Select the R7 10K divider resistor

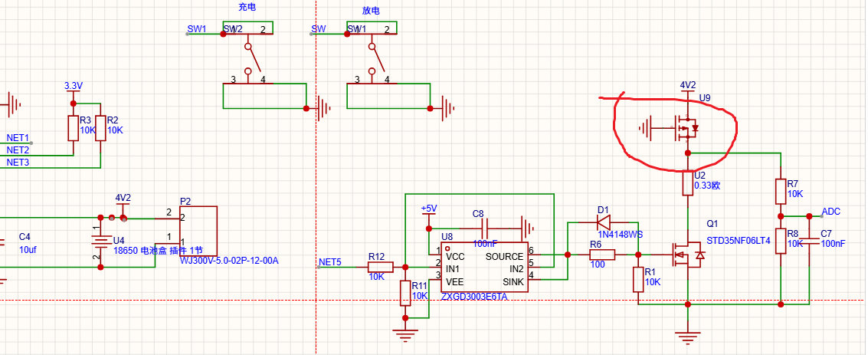(x=781, y=190)
